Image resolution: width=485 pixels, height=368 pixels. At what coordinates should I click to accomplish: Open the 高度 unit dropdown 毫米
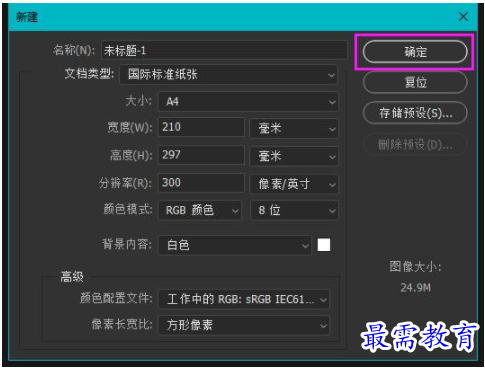click(294, 156)
